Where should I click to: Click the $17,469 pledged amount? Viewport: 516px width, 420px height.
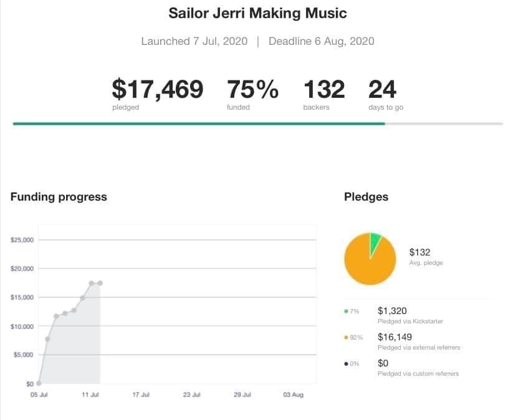157,90
